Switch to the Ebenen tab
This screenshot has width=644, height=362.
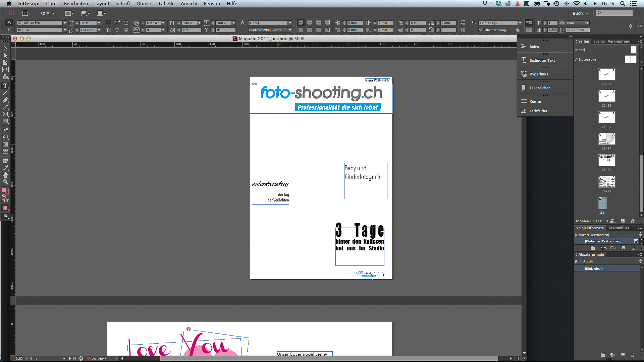(x=599, y=41)
